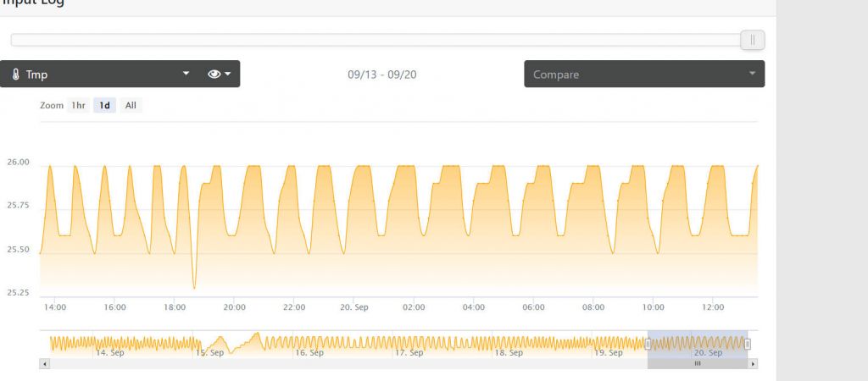Open the caret next to the eye icon

228,75
